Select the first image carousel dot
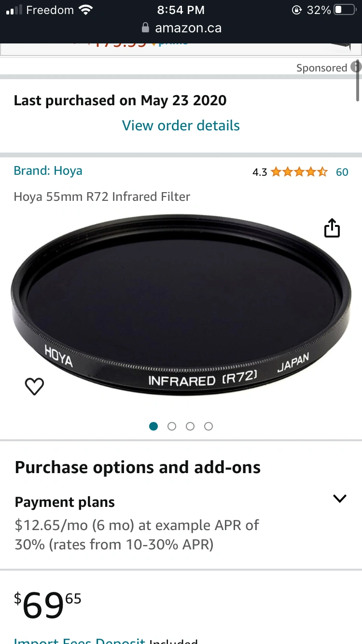Screen dimensions: 362x644 pos(153,426)
